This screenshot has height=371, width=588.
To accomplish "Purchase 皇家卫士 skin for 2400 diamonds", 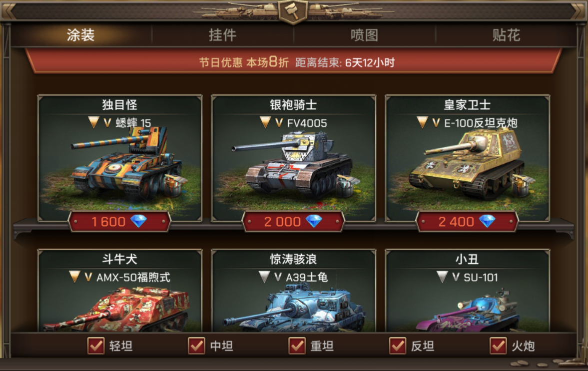I will click(x=467, y=222).
